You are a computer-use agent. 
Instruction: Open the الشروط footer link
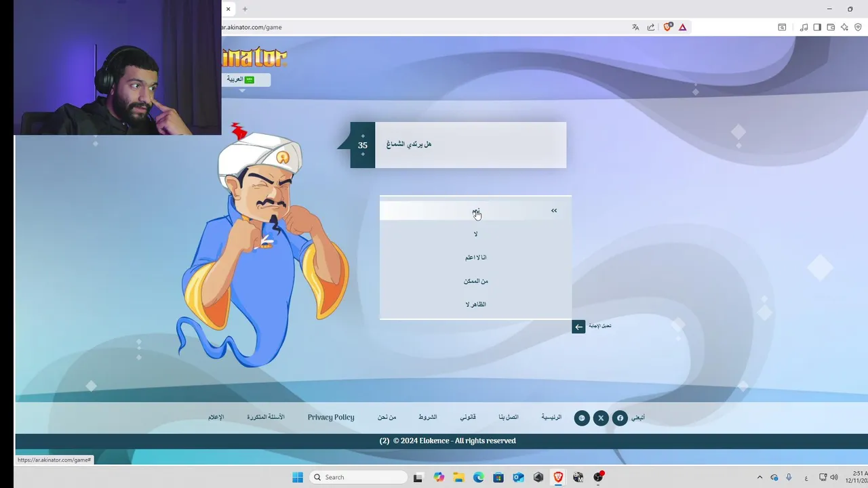coord(427,417)
